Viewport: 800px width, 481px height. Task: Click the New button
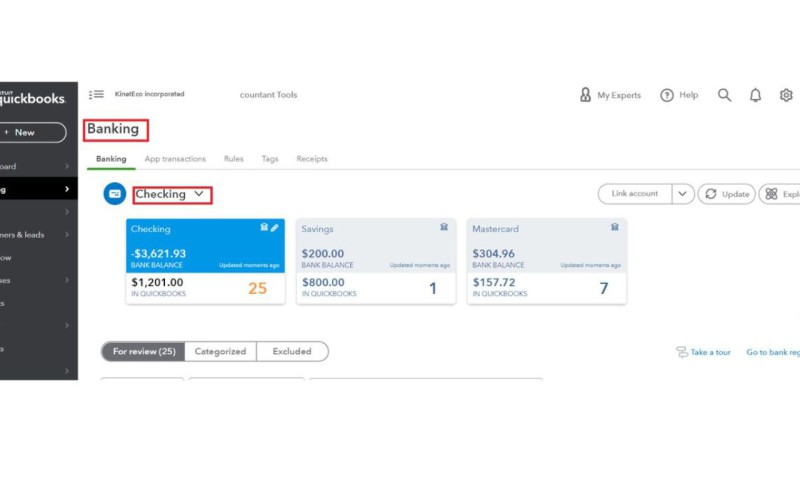(x=32, y=133)
